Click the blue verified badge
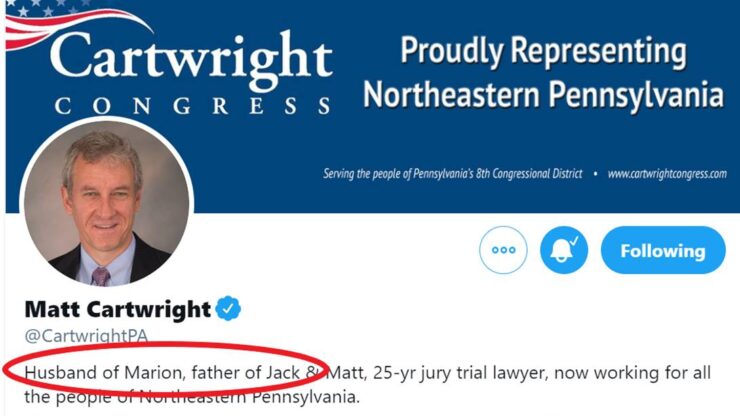740x416 pixels. pyautogui.click(x=231, y=308)
